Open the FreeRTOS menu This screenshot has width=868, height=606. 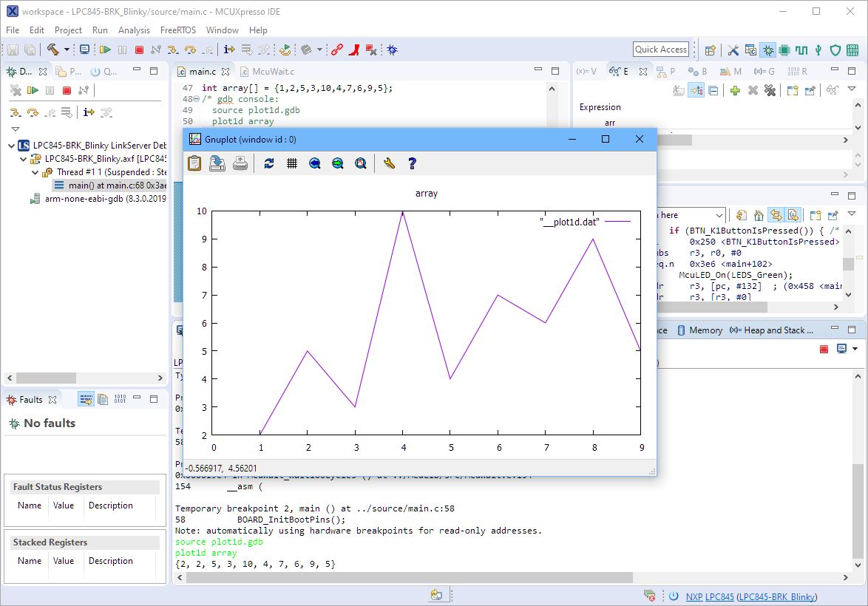click(177, 30)
